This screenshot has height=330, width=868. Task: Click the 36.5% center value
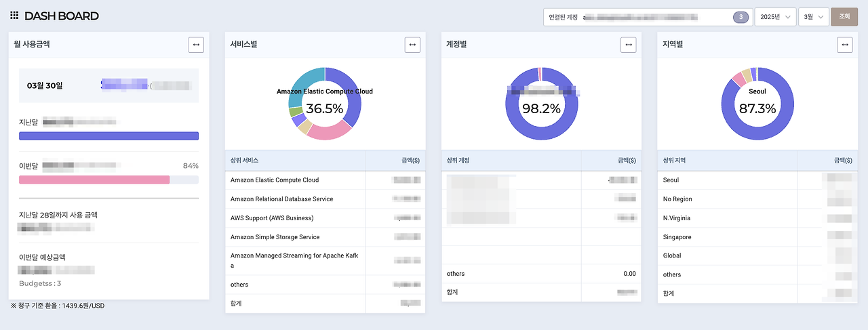(x=325, y=108)
